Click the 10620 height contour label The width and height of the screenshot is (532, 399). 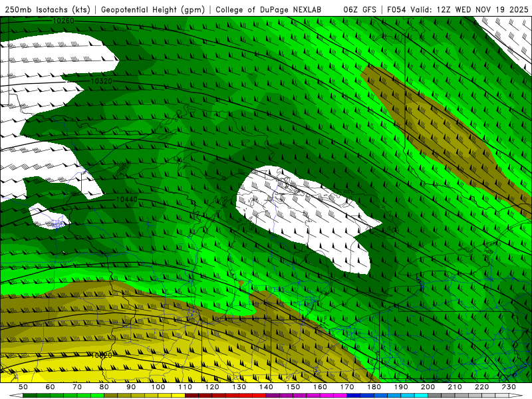102,356
